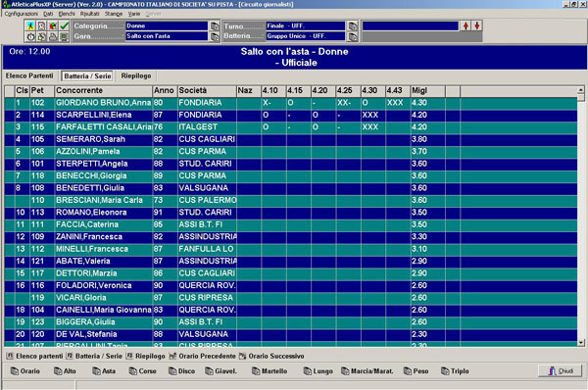
Task: Click Orario Precedente shortcut
Action: tap(203, 356)
